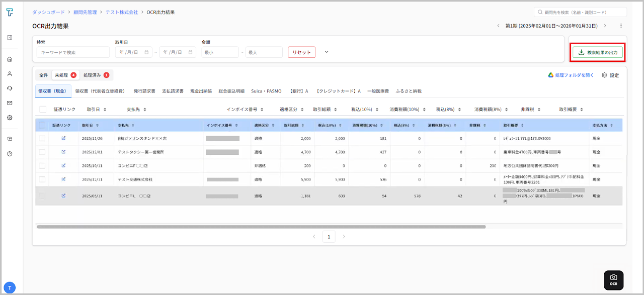This screenshot has width=644, height=295.
Task: Open the voucher link icon for 2025/12/01 row
Action: pos(63,151)
